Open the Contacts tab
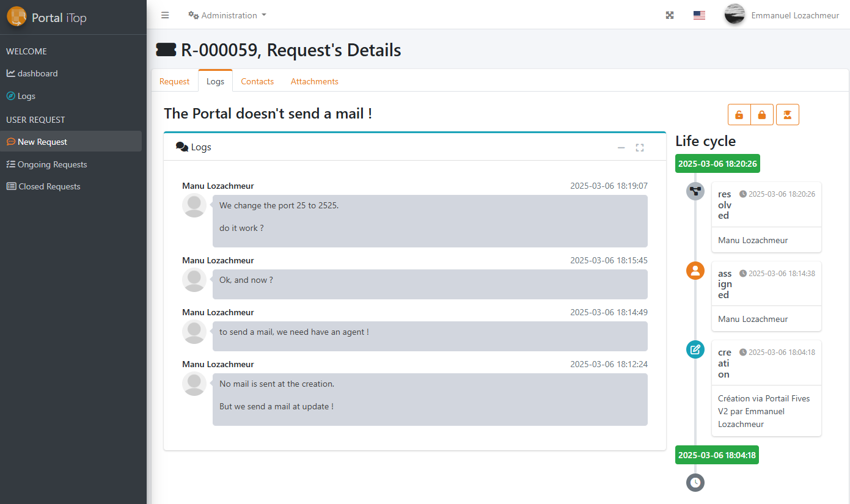Image resolution: width=850 pixels, height=504 pixels. click(x=257, y=81)
